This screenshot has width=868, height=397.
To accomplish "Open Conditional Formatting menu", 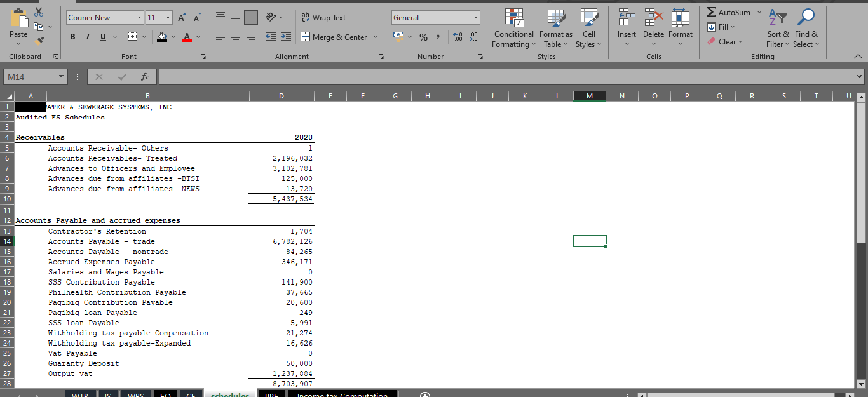I will point(513,29).
